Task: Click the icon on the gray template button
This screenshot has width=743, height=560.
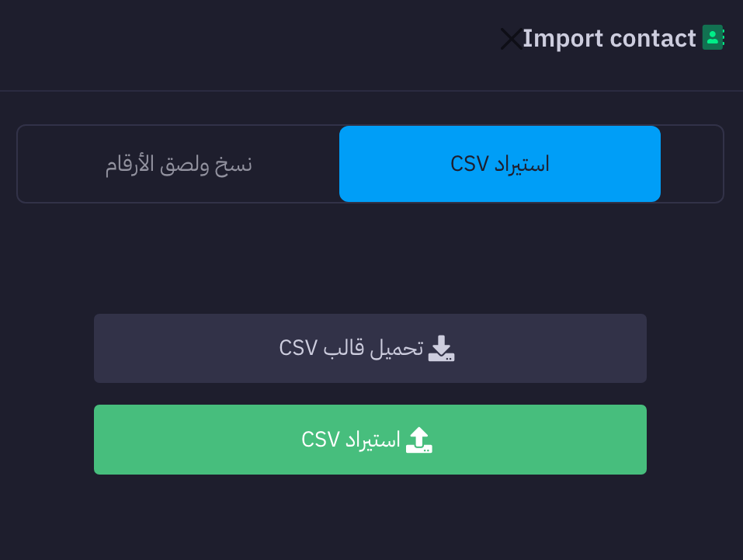Action: point(442,349)
